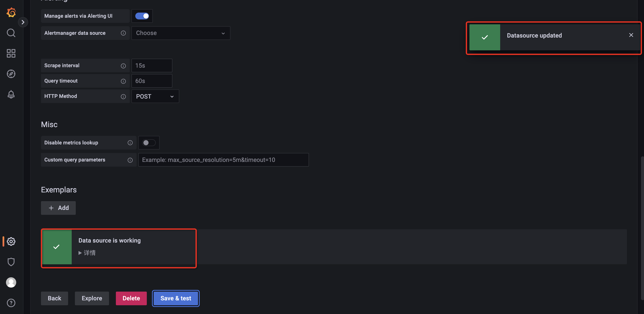Open Alertmanager data source Choose dropdown
The height and width of the screenshot is (314, 644).
click(x=181, y=33)
